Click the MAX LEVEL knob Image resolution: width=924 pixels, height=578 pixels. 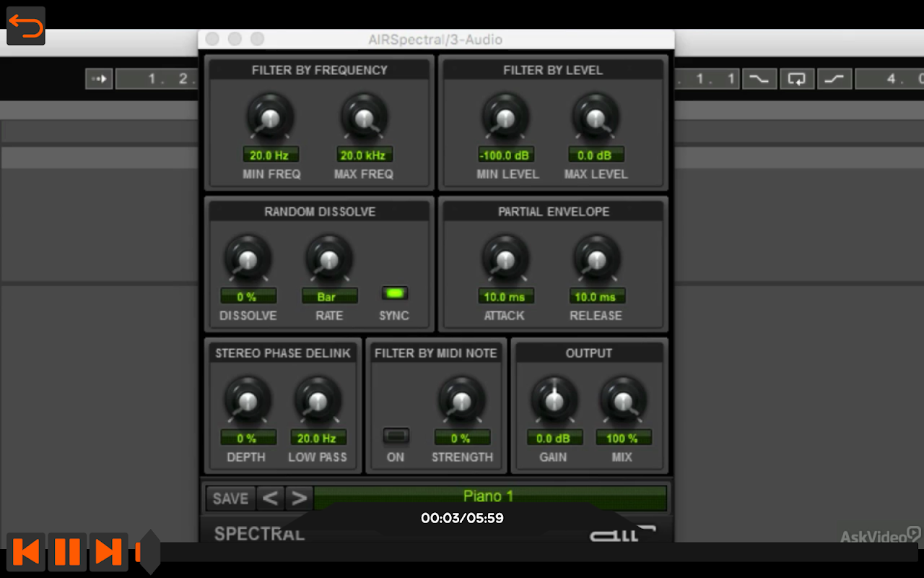[x=596, y=117]
